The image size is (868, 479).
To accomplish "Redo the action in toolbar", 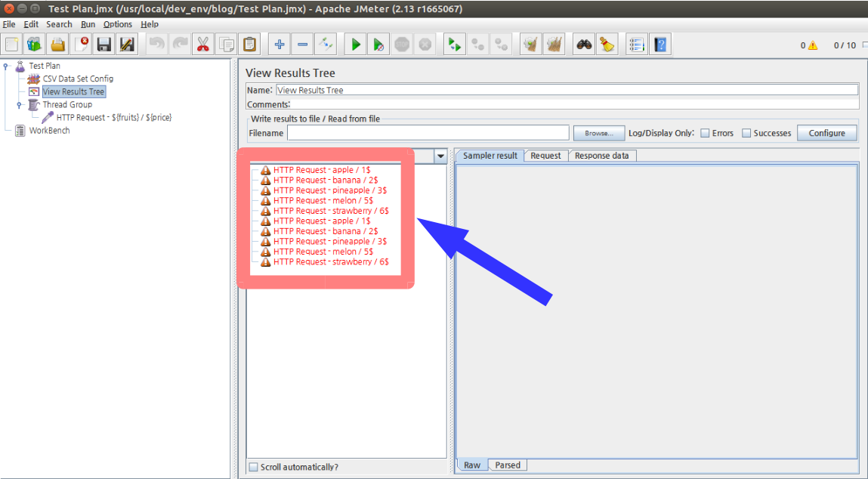I will point(180,45).
